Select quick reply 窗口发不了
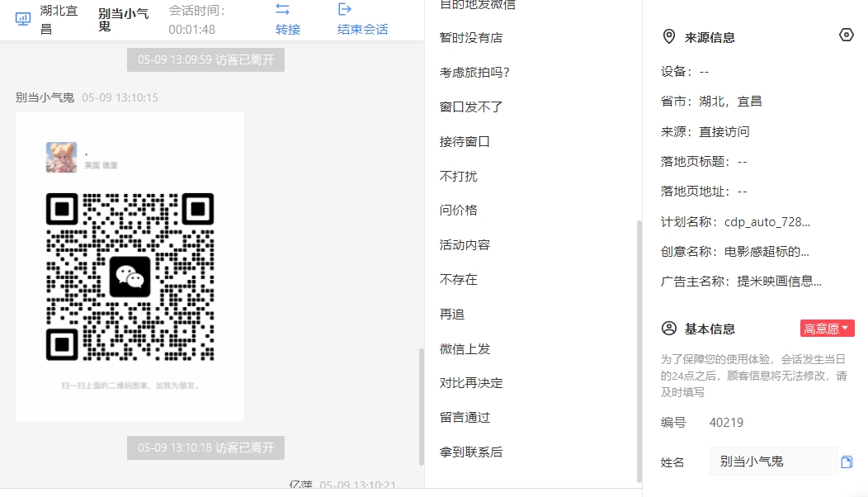 (471, 107)
